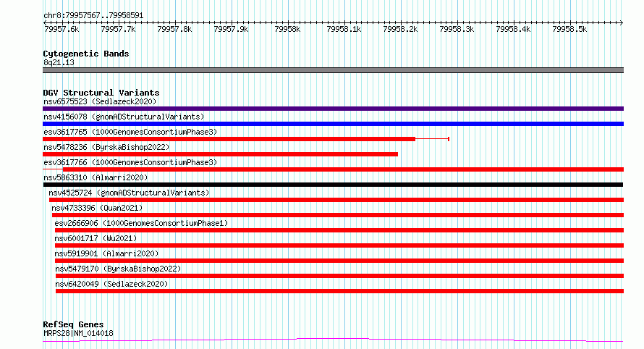The height and width of the screenshot is (349, 644).
Task: Open variant nsv6575523 (Sedlazeck2020) label
Action: [x=100, y=101]
